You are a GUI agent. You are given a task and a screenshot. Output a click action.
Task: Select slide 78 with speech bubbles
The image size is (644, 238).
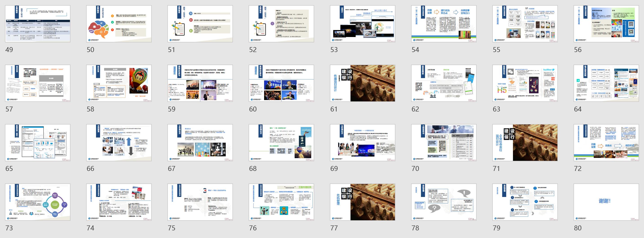coord(444,202)
